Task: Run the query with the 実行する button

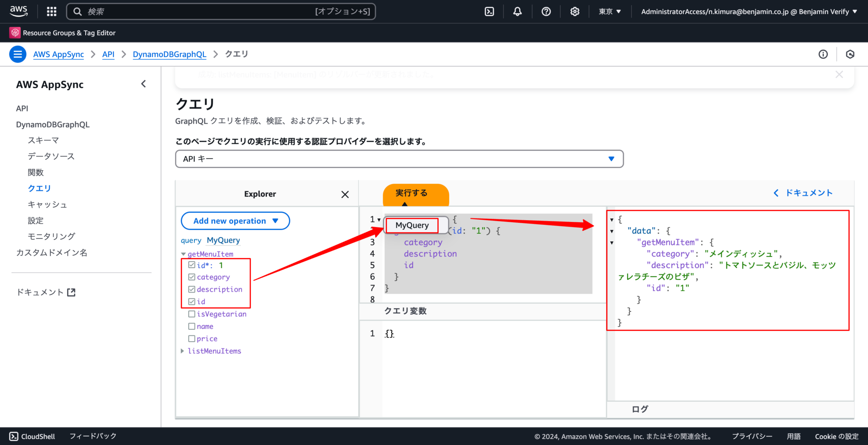Action: (411, 193)
